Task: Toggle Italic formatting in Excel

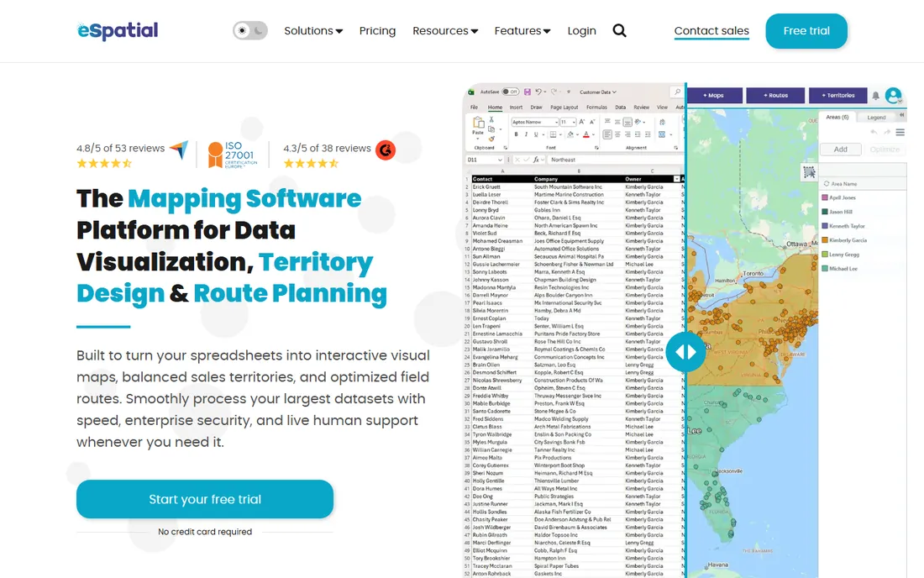Action: [526, 134]
